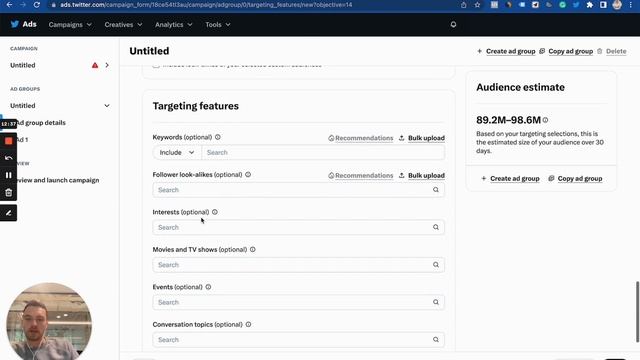Pause the screen recording
The width and height of the screenshot is (640, 360).
tap(9, 175)
